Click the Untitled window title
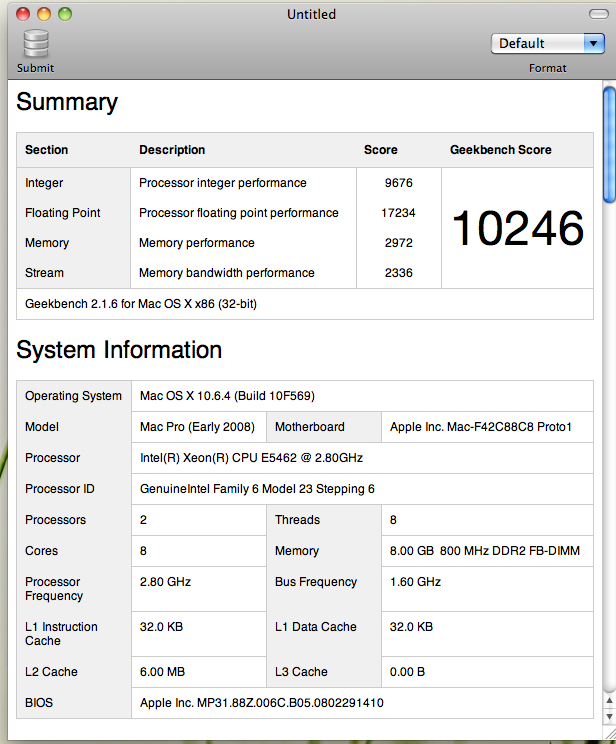616x744 pixels. click(311, 14)
